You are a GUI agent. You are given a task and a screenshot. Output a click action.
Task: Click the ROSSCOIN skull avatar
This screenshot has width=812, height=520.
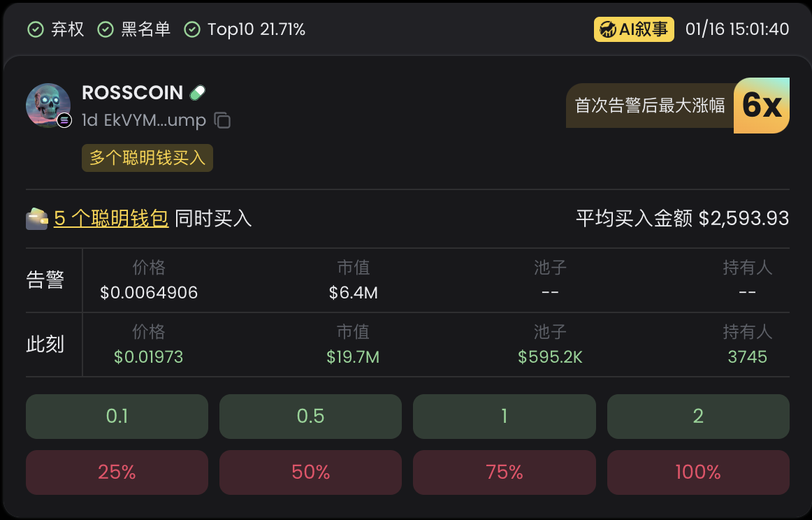point(48,105)
